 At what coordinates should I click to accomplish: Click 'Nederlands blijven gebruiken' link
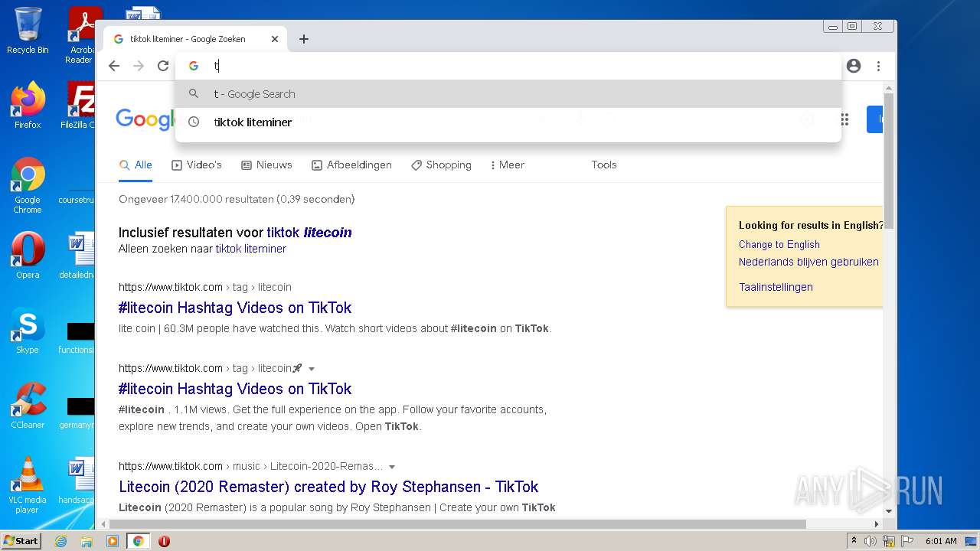(808, 262)
